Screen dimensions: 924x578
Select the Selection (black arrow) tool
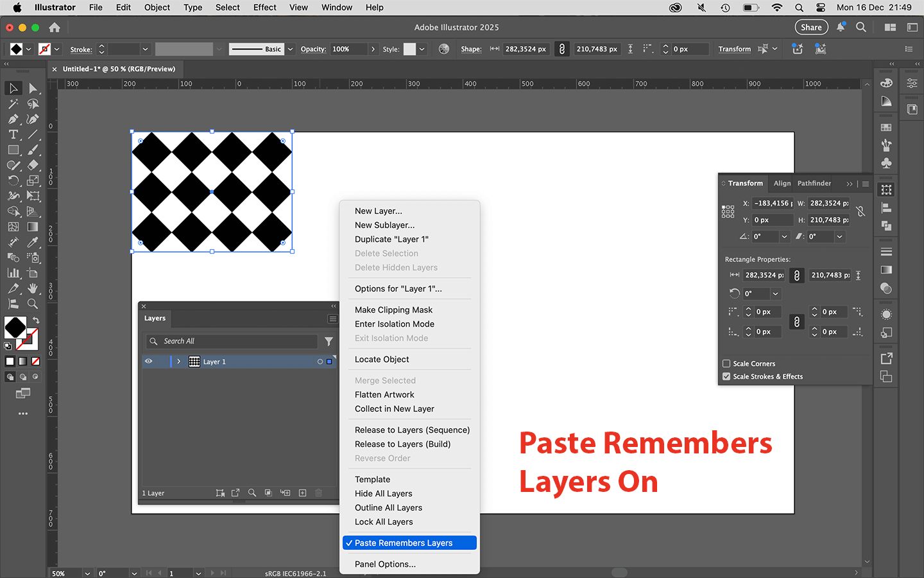pyautogui.click(x=13, y=88)
